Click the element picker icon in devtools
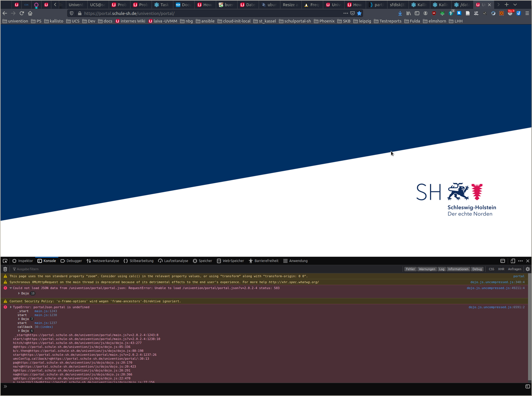This screenshot has width=532, height=396. [5, 261]
